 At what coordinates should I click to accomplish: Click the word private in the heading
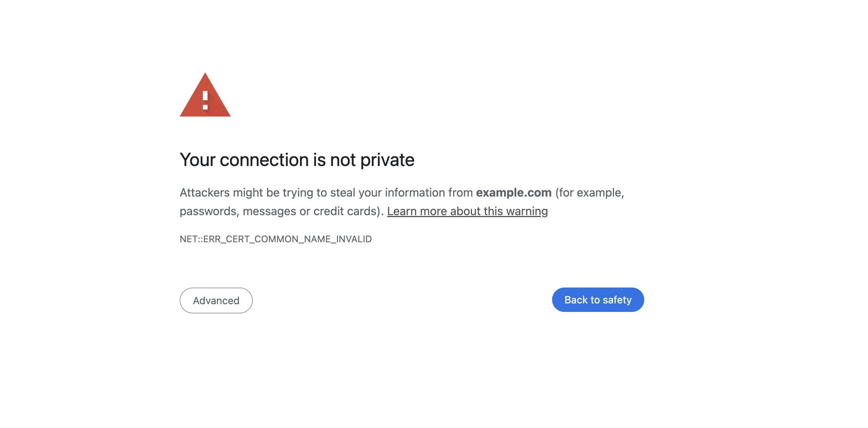(387, 160)
